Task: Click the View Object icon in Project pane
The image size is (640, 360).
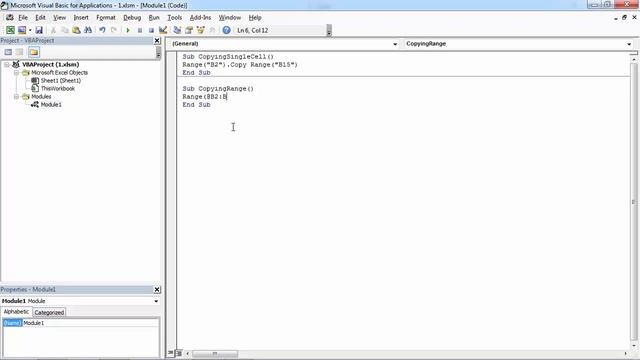Action: [x=20, y=52]
